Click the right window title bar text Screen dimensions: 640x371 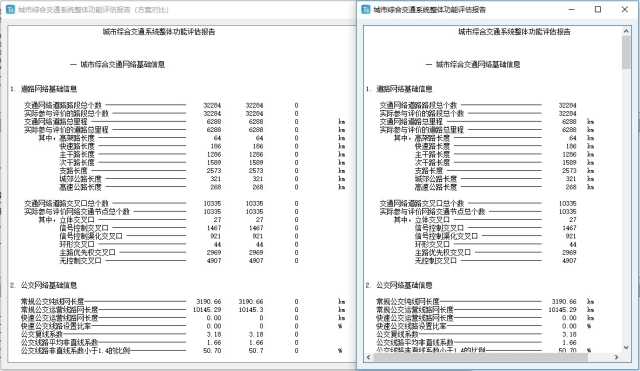(x=429, y=10)
